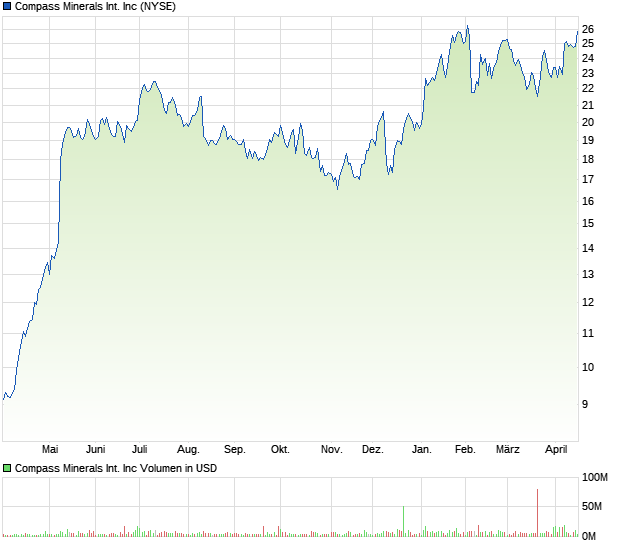Click the Aug. month axis label
Viewport: 620px width, 546px height.
188,450
